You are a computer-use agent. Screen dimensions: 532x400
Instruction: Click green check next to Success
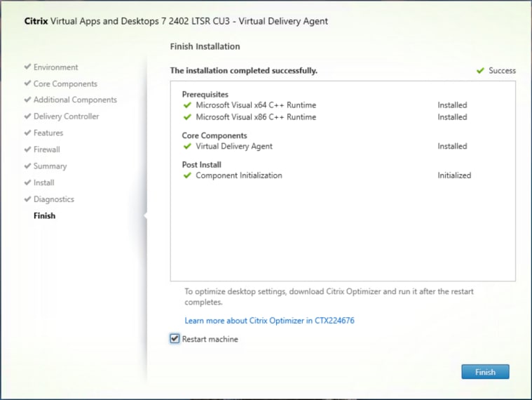(x=480, y=70)
